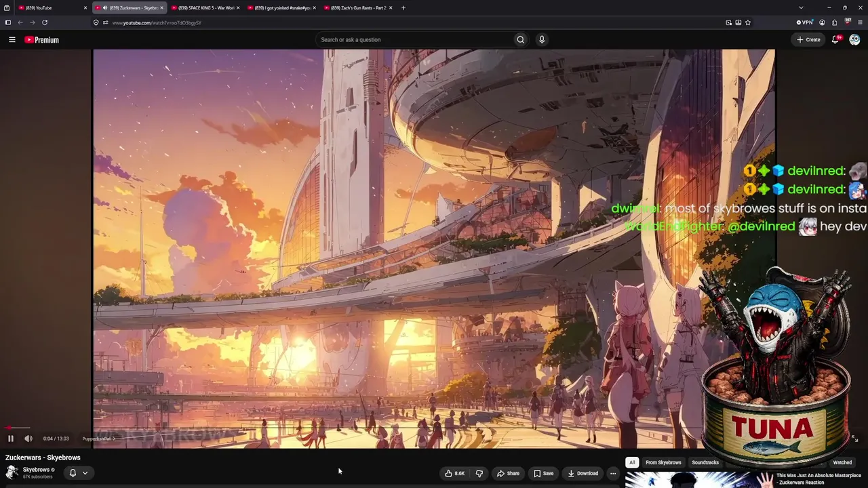
Task: Start voice search with microphone icon
Action: pos(541,39)
